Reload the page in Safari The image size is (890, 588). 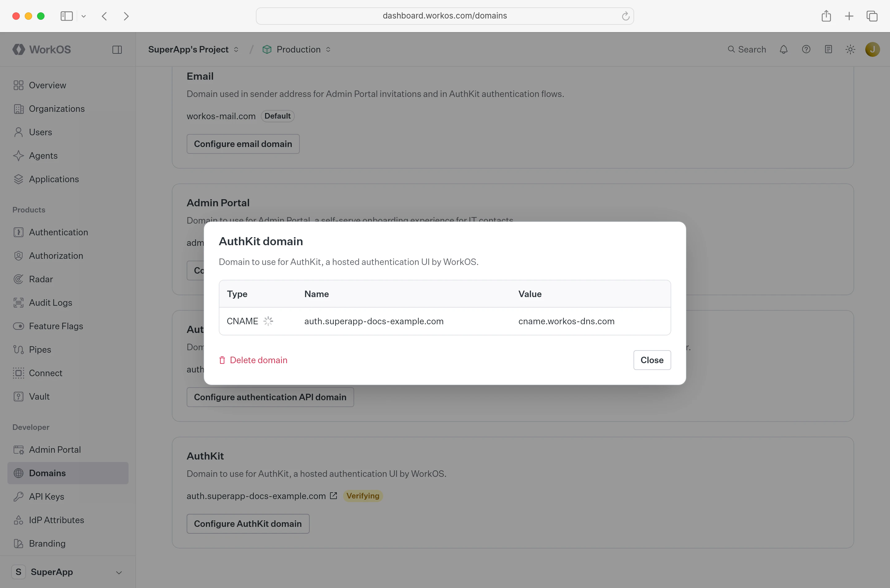[x=625, y=16]
